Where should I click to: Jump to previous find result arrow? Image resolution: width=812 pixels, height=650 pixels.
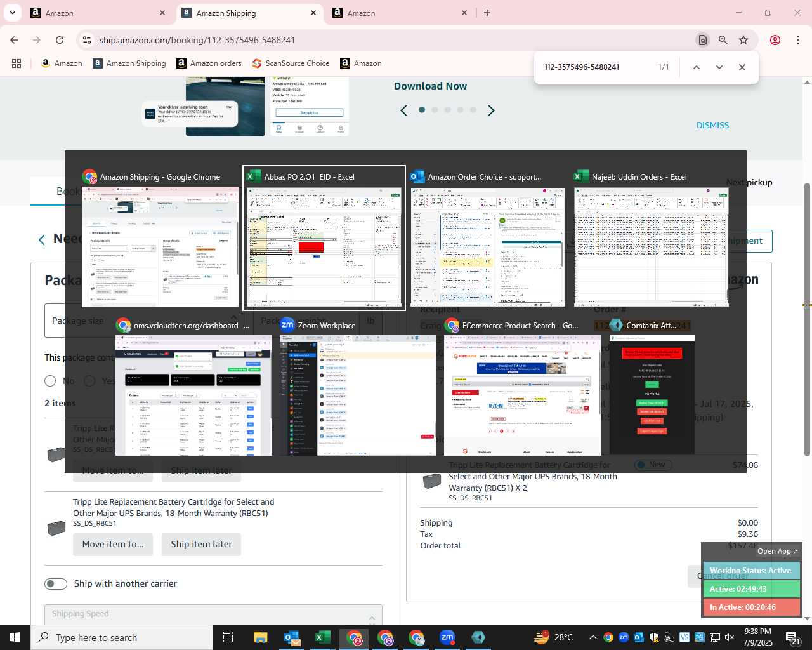click(697, 67)
